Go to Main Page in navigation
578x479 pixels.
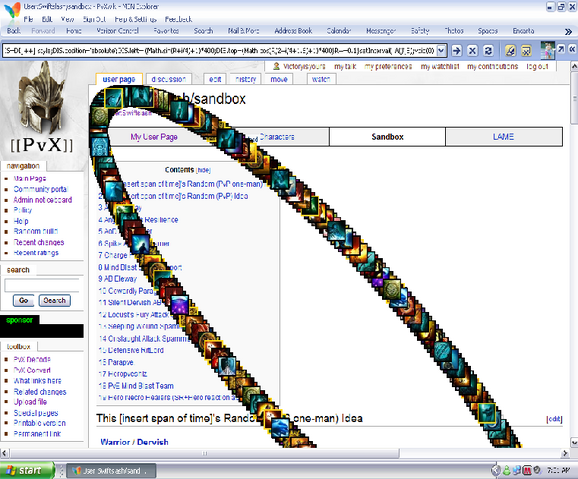click(30, 178)
